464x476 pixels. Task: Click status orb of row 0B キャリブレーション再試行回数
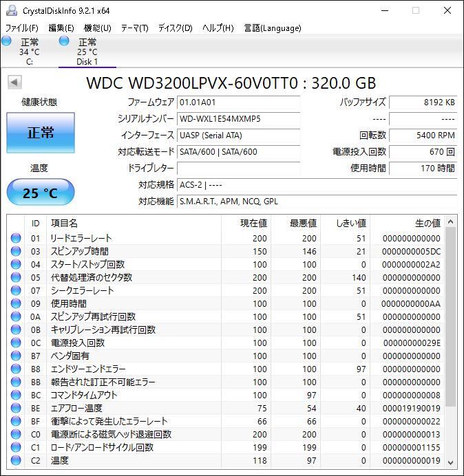[x=16, y=329]
